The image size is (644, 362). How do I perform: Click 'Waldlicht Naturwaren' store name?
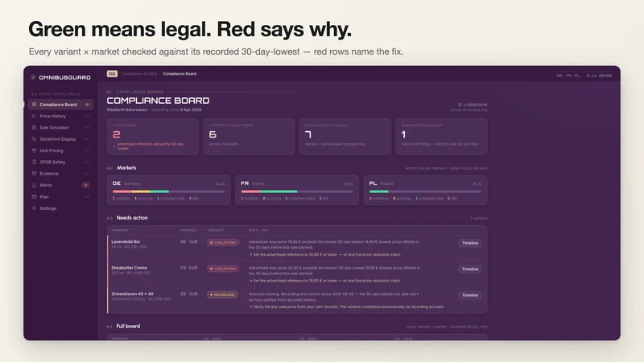(127, 110)
